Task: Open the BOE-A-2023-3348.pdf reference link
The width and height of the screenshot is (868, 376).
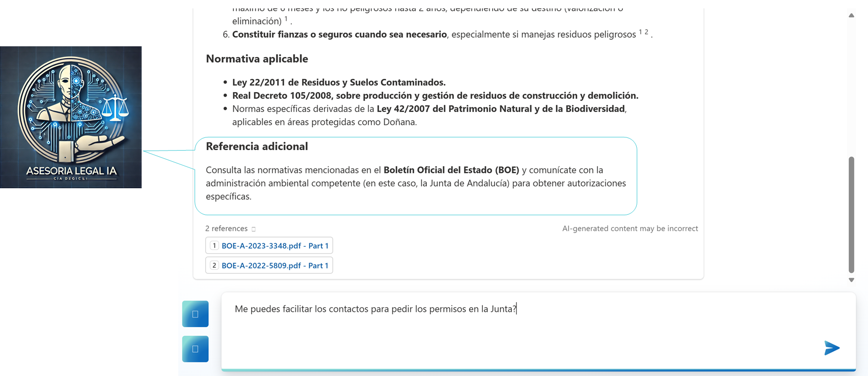Action: click(275, 246)
